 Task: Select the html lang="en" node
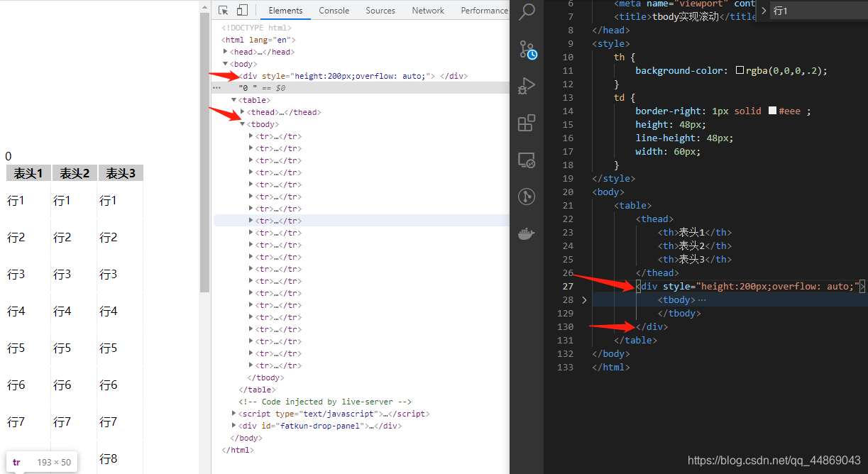[x=258, y=40]
